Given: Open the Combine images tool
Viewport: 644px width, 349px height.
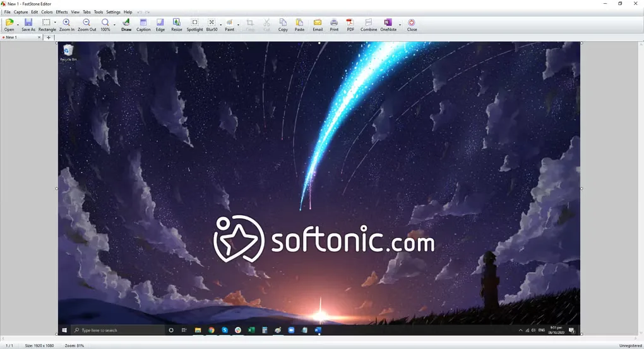Looking at the screenshot, I should (x=369, y=25).
